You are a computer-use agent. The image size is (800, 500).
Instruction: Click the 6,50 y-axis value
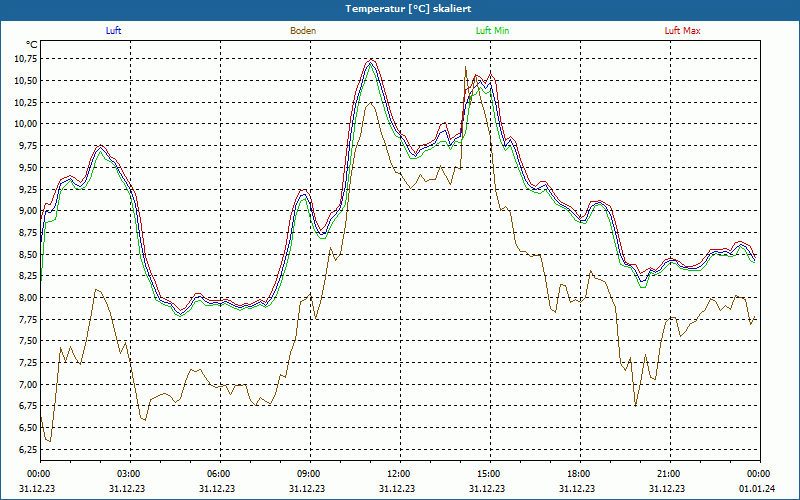tap(29, 428)
